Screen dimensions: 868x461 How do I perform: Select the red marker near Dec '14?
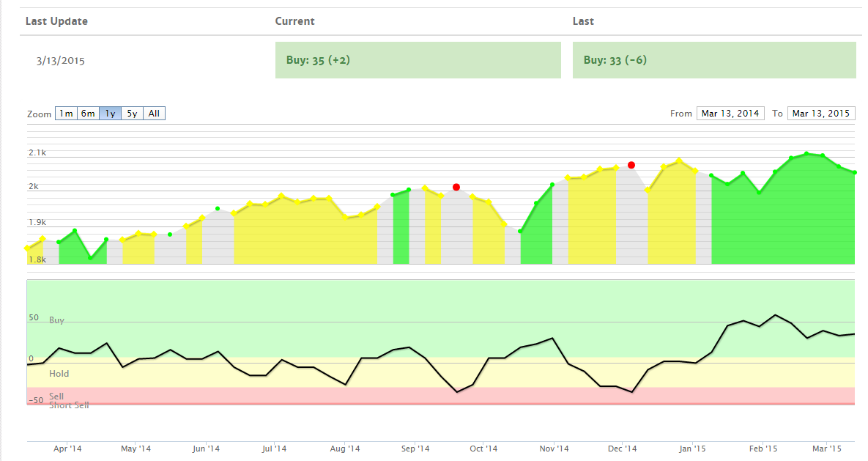[x=631, y=165]
